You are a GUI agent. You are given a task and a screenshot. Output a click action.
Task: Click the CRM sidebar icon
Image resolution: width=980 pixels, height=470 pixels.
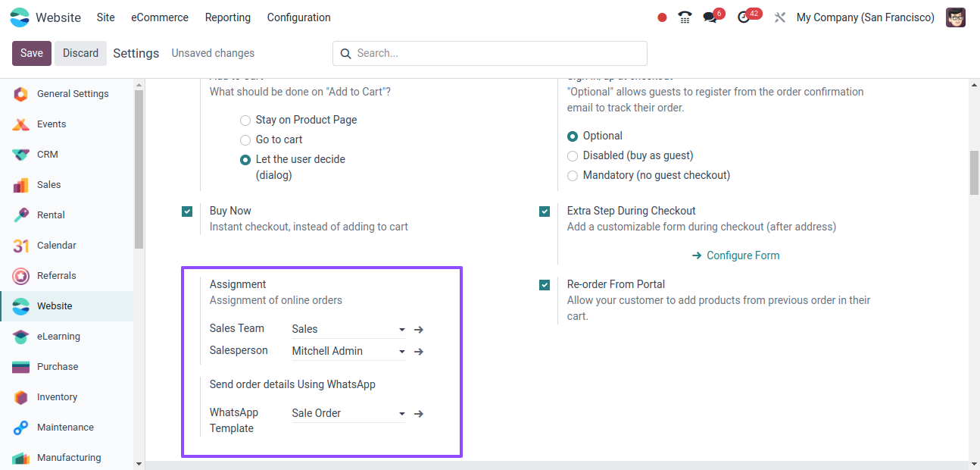click(x=21, y=155)
